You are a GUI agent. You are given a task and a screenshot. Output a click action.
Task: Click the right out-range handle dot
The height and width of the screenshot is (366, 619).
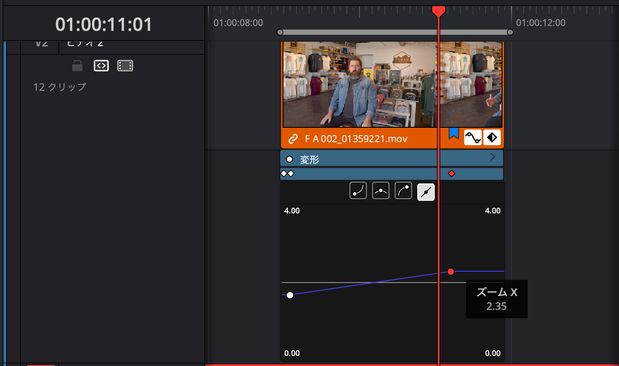[510, 32]
